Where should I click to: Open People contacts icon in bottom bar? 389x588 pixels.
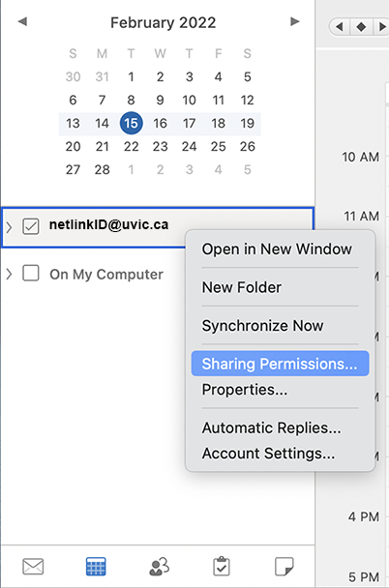(x=159, y=567)
